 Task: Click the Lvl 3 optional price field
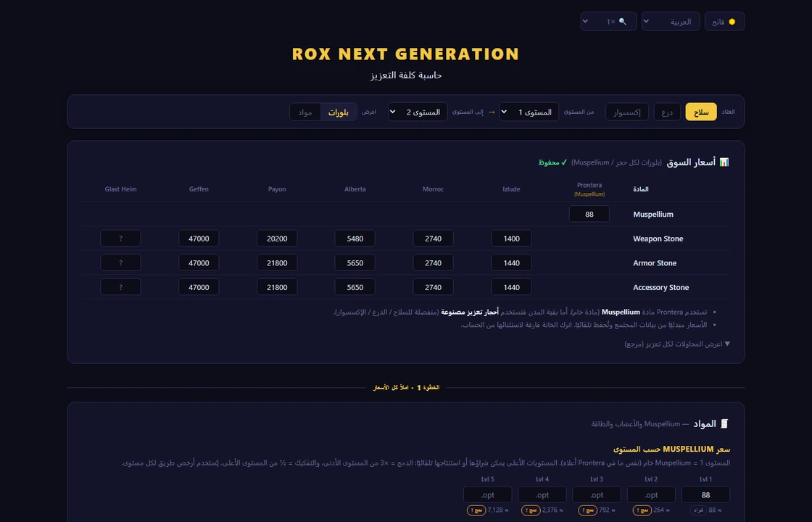597,494
